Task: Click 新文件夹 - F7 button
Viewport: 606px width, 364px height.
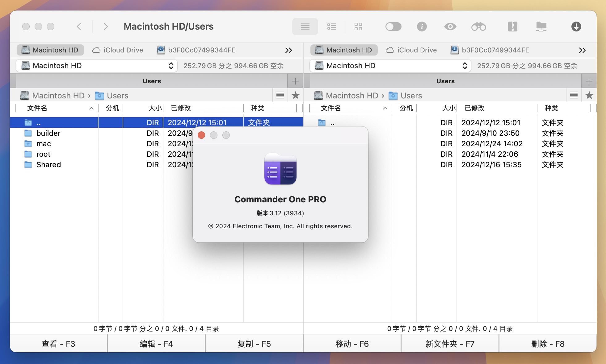Action: [x=450, y=344]
